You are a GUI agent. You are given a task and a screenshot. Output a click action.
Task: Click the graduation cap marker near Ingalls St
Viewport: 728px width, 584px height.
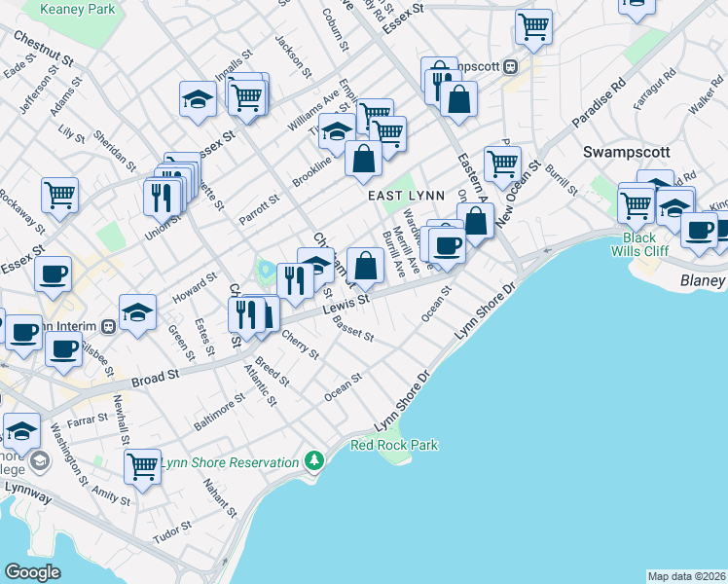(198, 102)
